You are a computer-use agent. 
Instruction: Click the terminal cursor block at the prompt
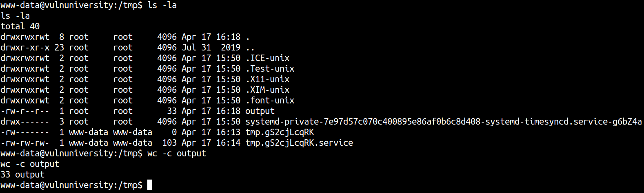click(150, 185)
